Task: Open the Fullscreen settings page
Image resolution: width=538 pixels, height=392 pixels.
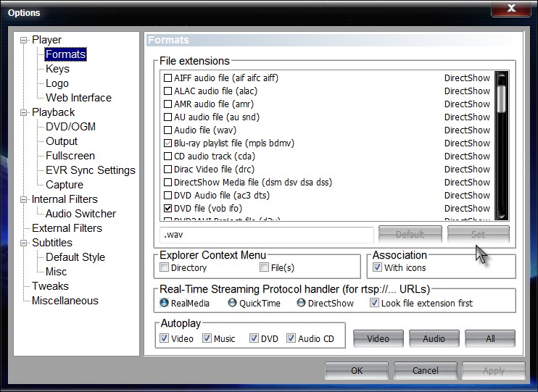Action: [70, 156]
